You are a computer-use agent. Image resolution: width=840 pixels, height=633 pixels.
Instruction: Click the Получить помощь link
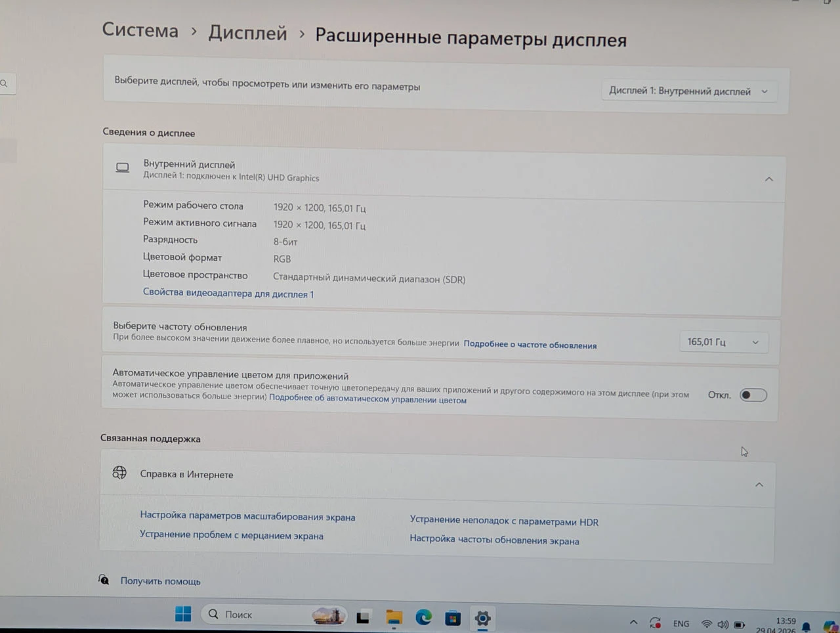pos(160,581)
